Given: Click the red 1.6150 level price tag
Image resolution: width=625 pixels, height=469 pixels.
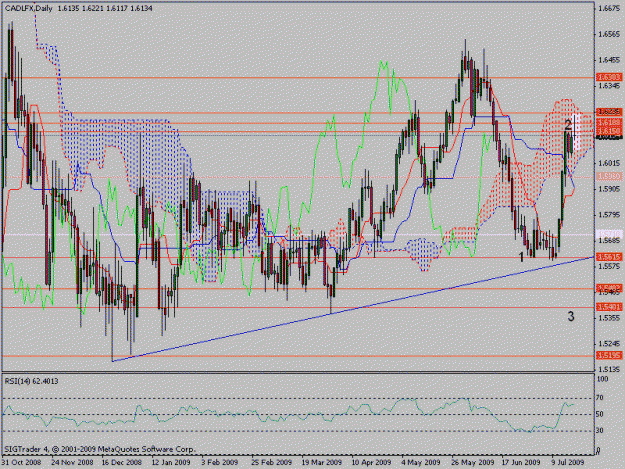Looking at the screenshot, I should (609, 130).
